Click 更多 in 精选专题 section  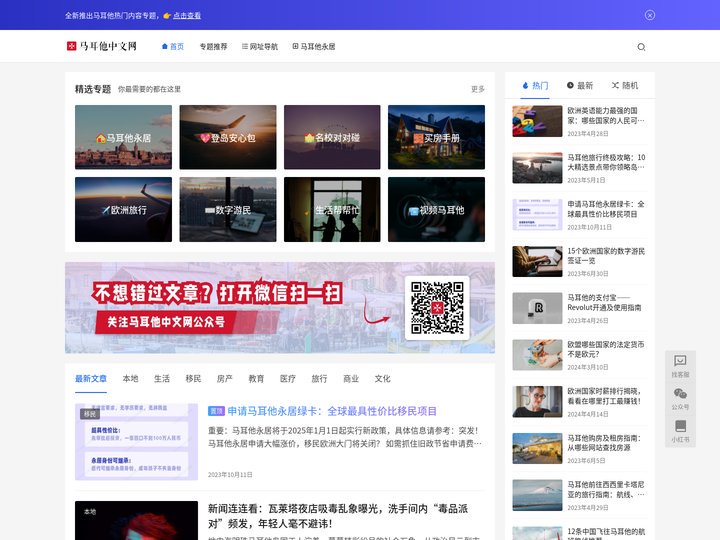pyautogui.click(x=478, y=89)
